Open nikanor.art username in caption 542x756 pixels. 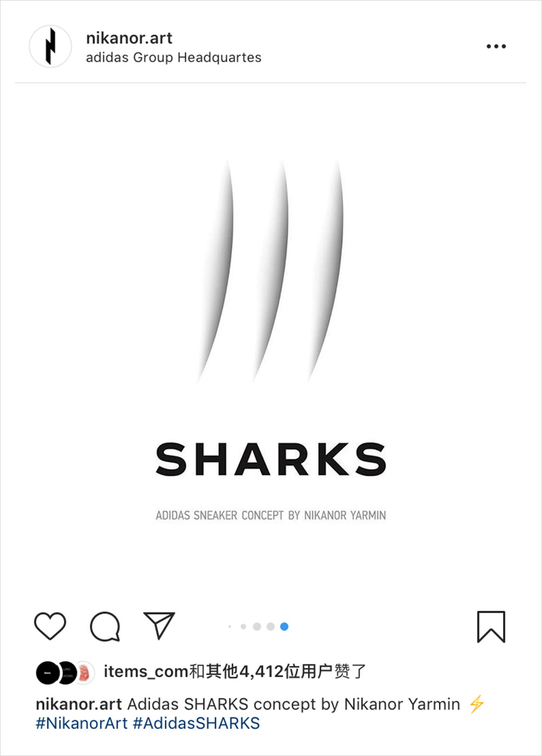tap(79, 704)
